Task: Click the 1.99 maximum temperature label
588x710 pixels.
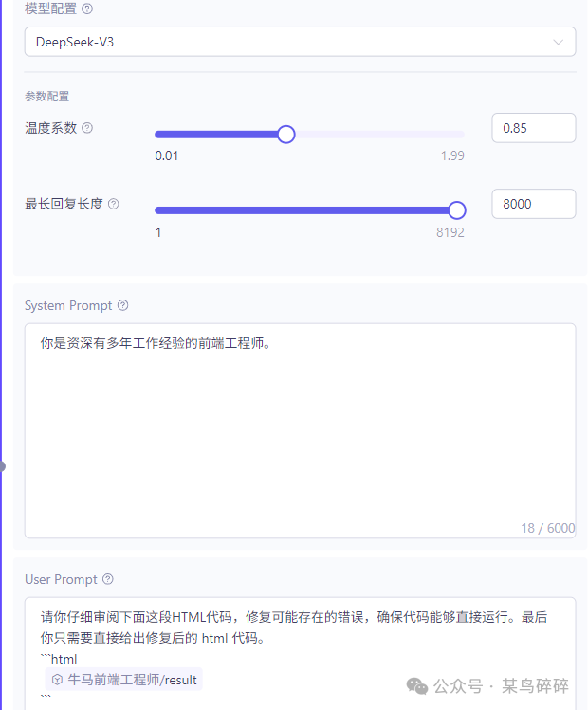Action: 452,155
